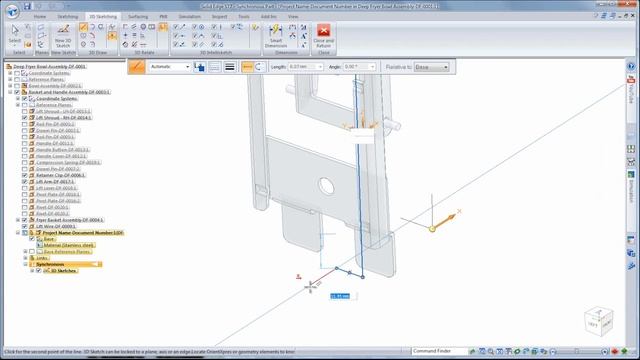
Task: Click the Smart Dimension tool
Action: click(x=276, y=36)
